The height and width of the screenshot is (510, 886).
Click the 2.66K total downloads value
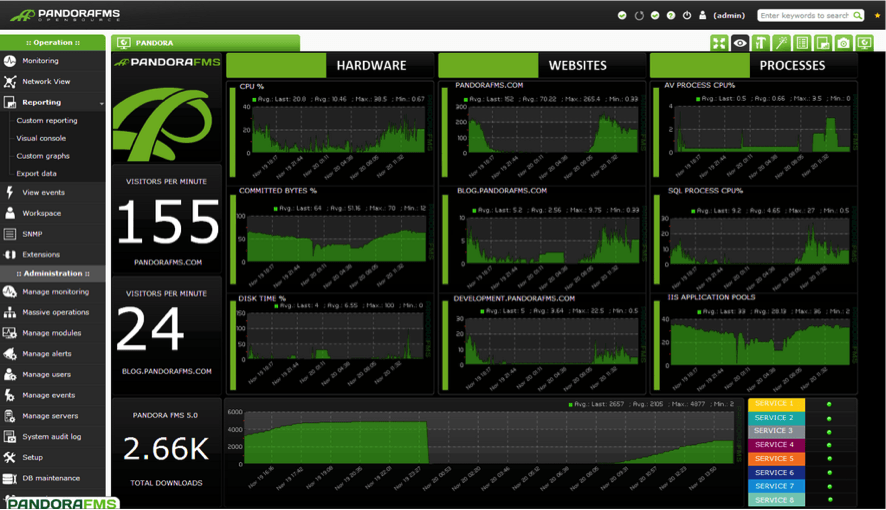tap(166, 449)
